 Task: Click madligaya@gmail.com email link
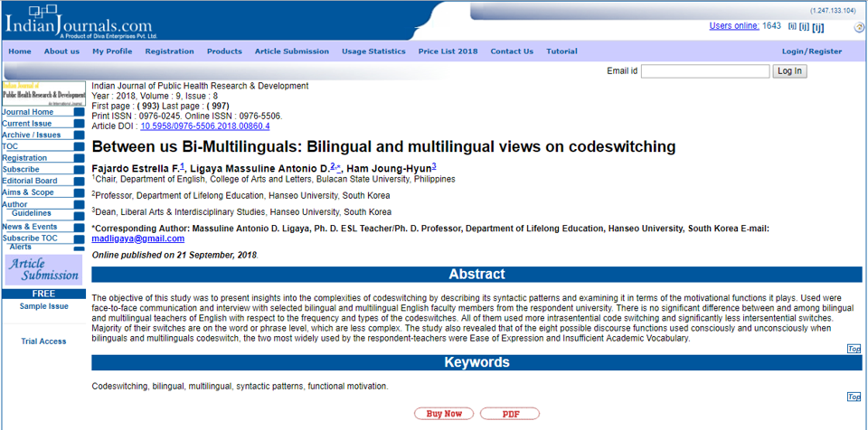coord(137,238)
